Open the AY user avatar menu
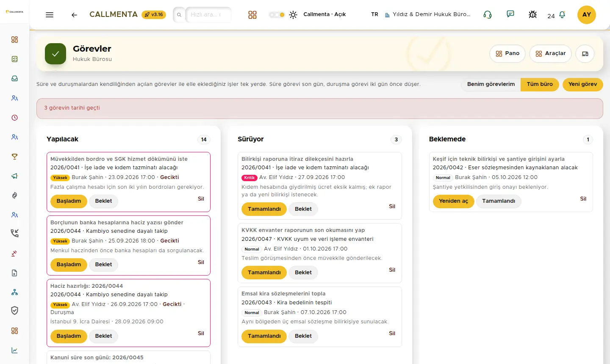The height and width of the screenshot is (364, 610). click(x=587, y=15)
